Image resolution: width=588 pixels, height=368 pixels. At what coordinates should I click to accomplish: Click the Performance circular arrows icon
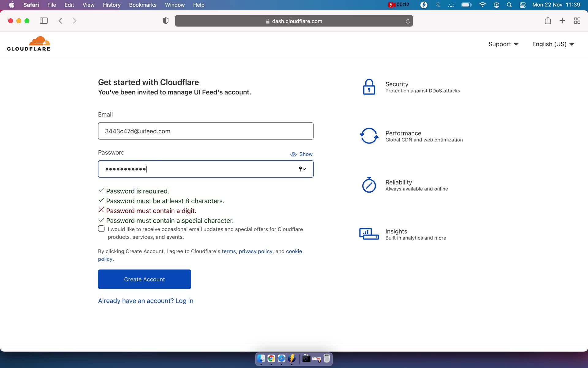coord(369,136)
